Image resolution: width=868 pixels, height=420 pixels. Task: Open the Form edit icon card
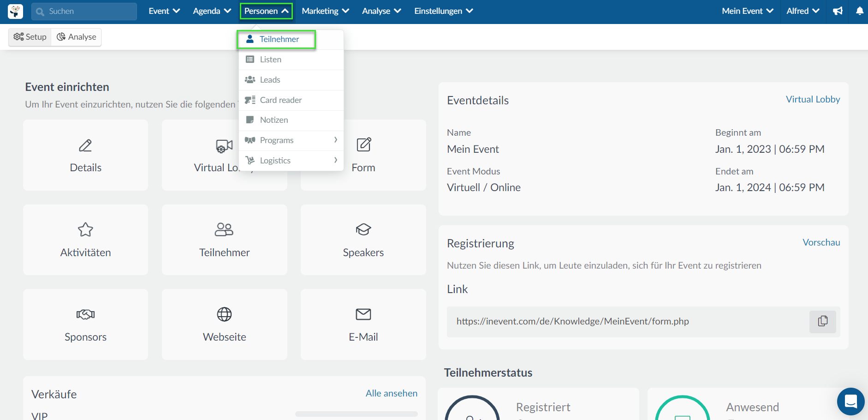coord(363,155)
